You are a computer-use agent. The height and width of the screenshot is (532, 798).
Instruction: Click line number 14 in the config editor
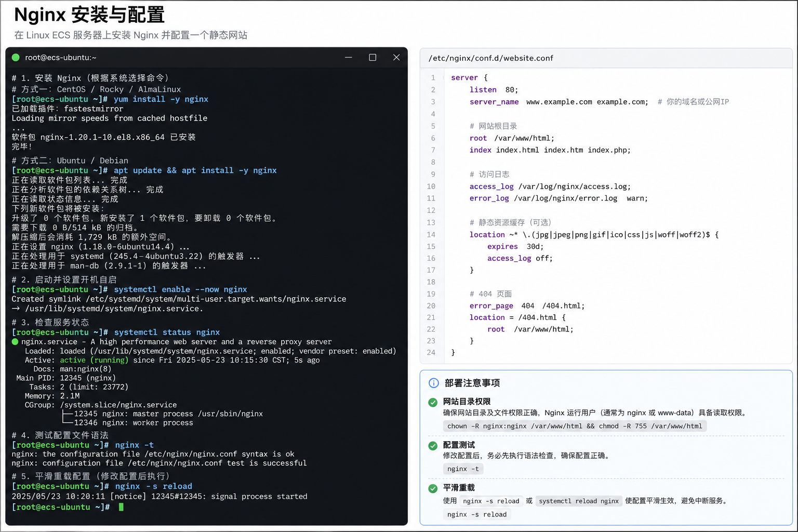point(431,235)
